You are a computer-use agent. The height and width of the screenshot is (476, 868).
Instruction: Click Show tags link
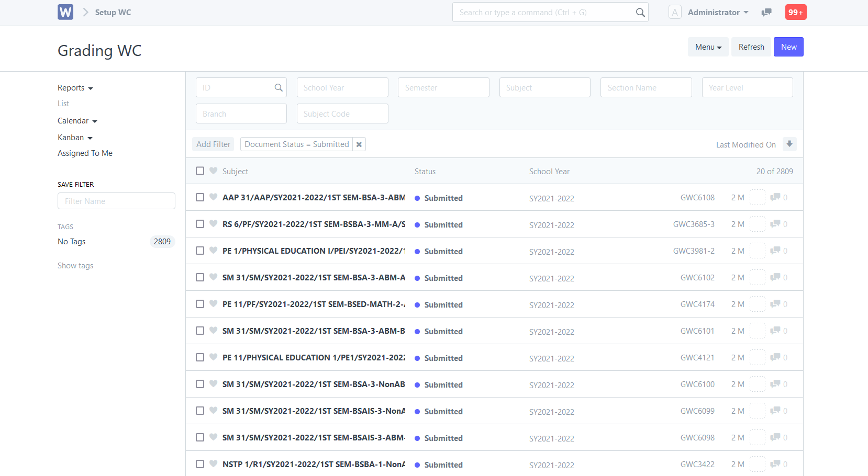coord(75,266)
